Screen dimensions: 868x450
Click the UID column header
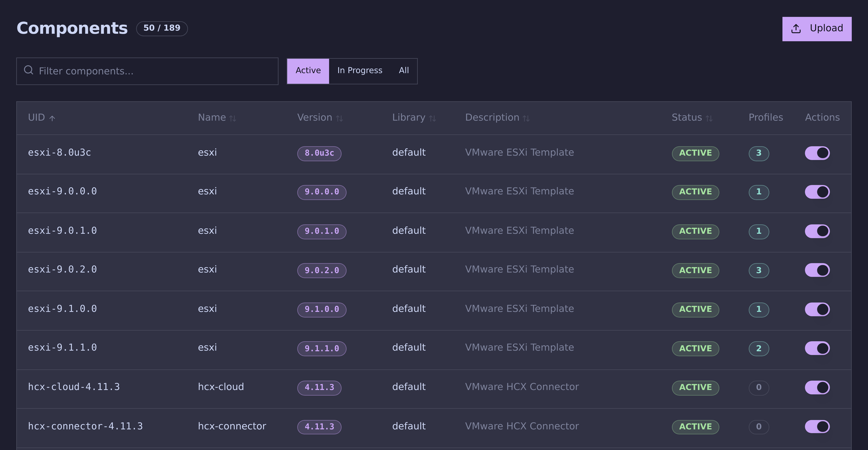pos(36,117)
